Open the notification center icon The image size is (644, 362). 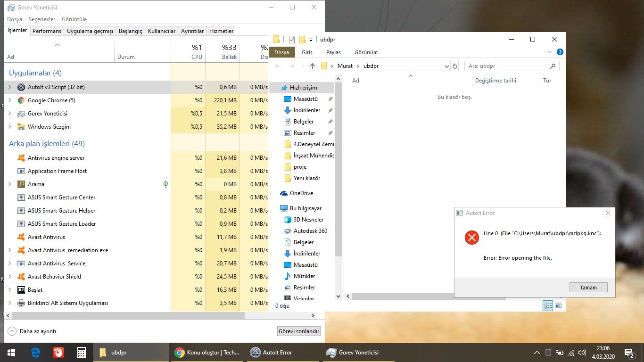pyautogui.click(x=629, y=353)
